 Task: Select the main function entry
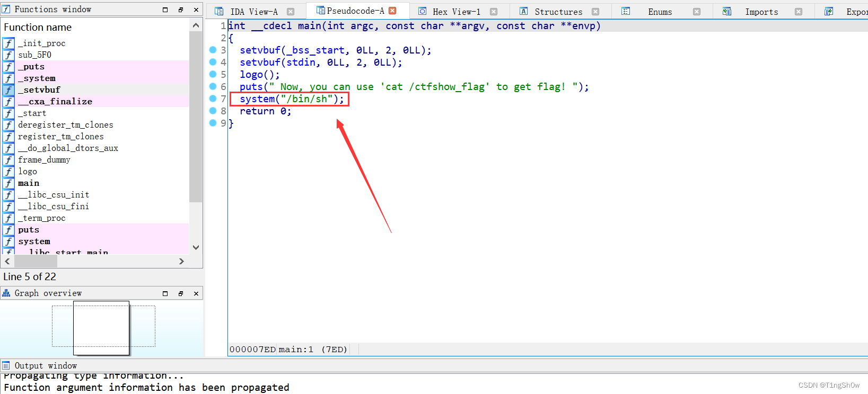[29, 183]
